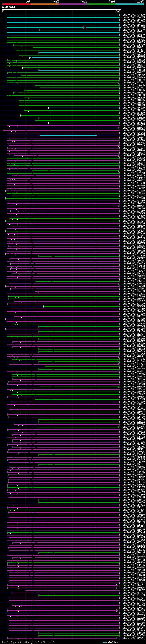Select label UniRef100_Q38693
The image size is (146, 644).
click(x=134, y=70)
